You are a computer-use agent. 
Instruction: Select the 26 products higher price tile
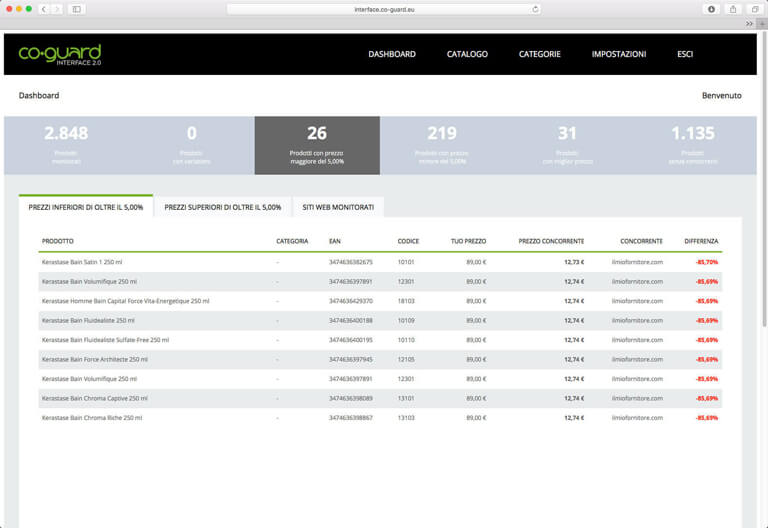(317, 145)
